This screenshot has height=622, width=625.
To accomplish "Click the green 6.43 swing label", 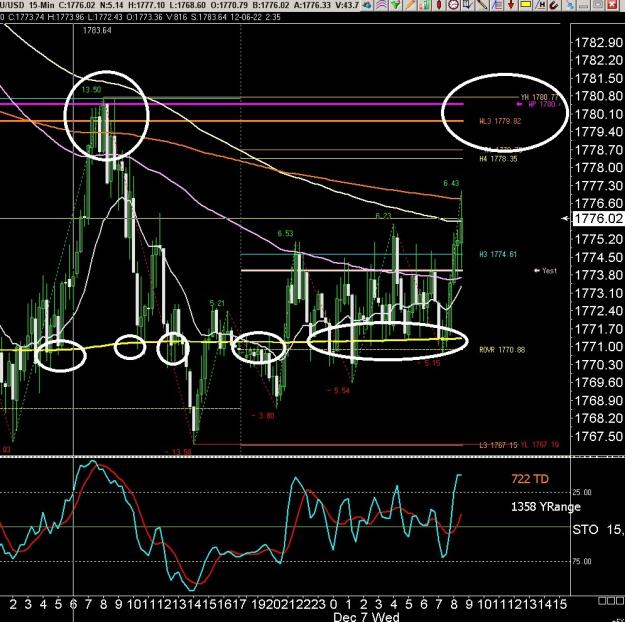I will (451, 183).
